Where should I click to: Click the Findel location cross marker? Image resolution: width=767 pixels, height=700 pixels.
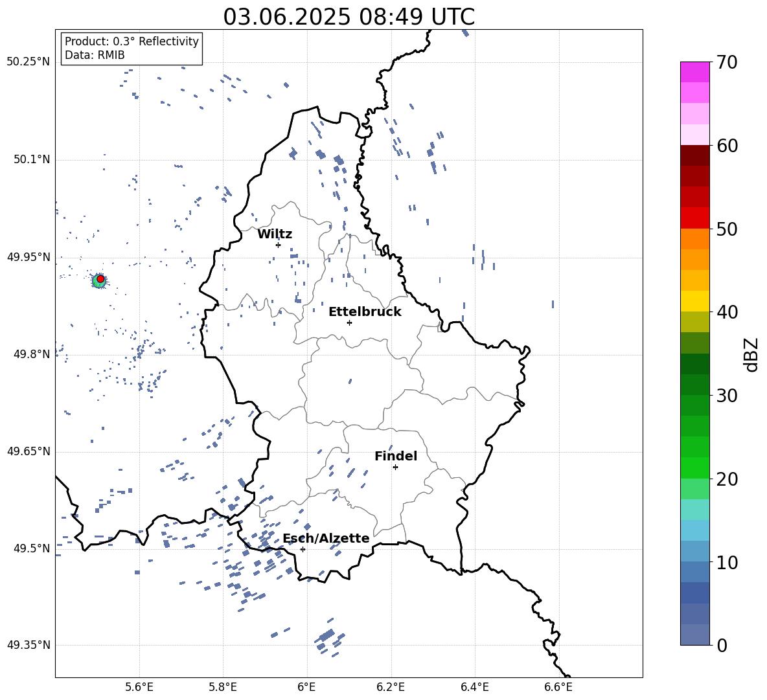395,468
